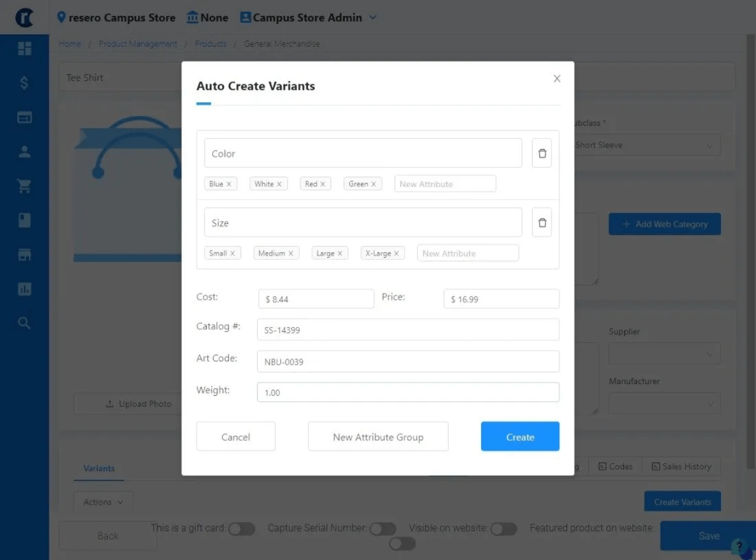This screenshot has height=560, width=756.
Task: Click inside the Art Code input field
Action: pos(408,361)
